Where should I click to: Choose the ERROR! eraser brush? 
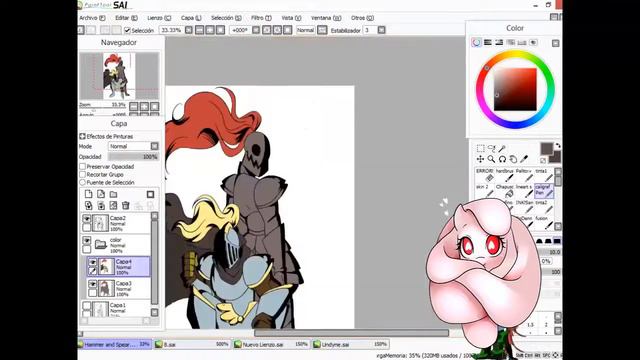pos(485,175)
